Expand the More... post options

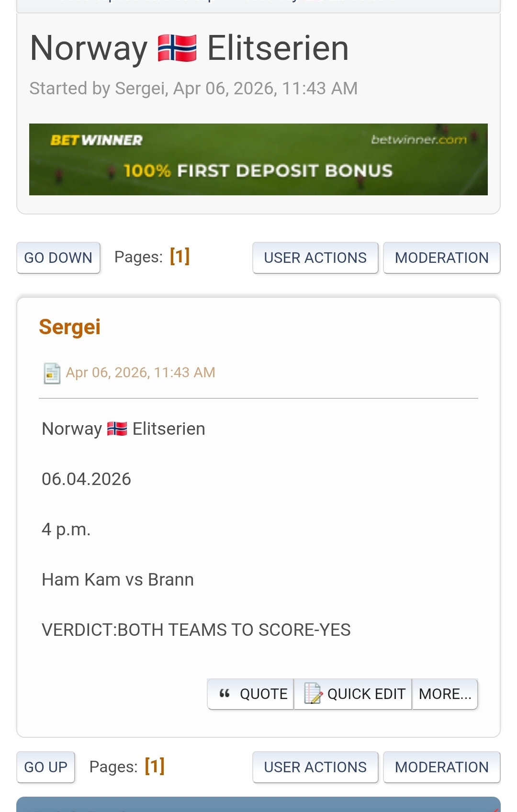445,694
